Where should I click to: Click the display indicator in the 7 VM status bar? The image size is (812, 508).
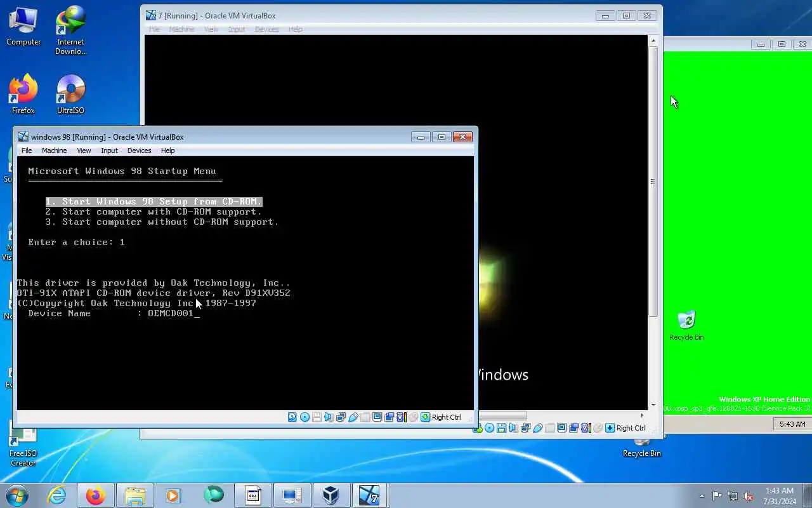coord(561,428)
